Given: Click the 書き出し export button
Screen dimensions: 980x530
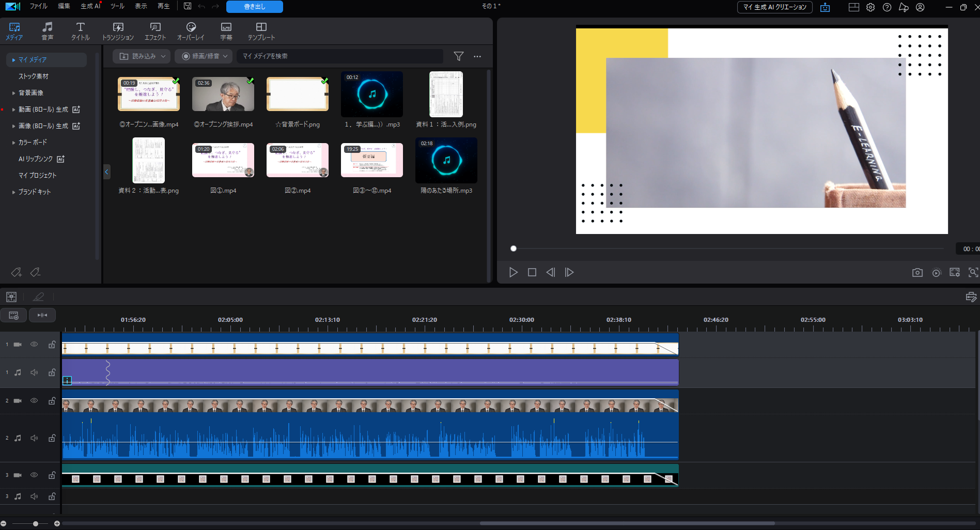Looking at the screenshot, I should point(254,7).
